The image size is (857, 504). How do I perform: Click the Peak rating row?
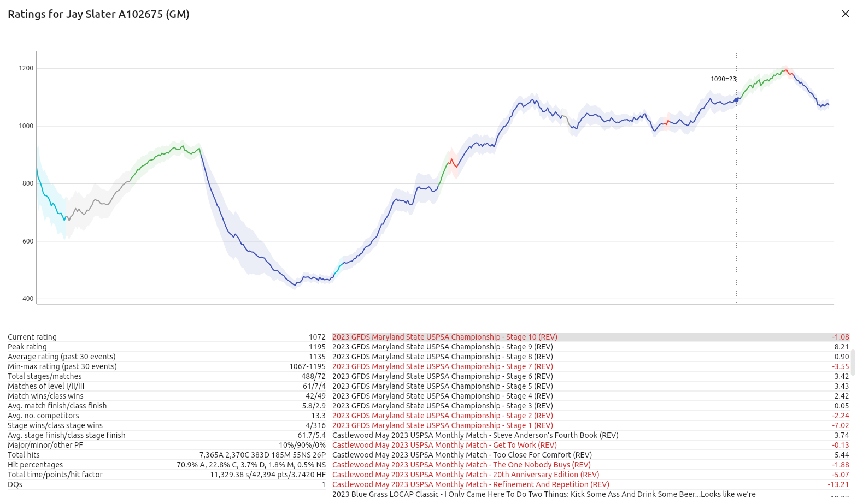[x=167, y=347]
